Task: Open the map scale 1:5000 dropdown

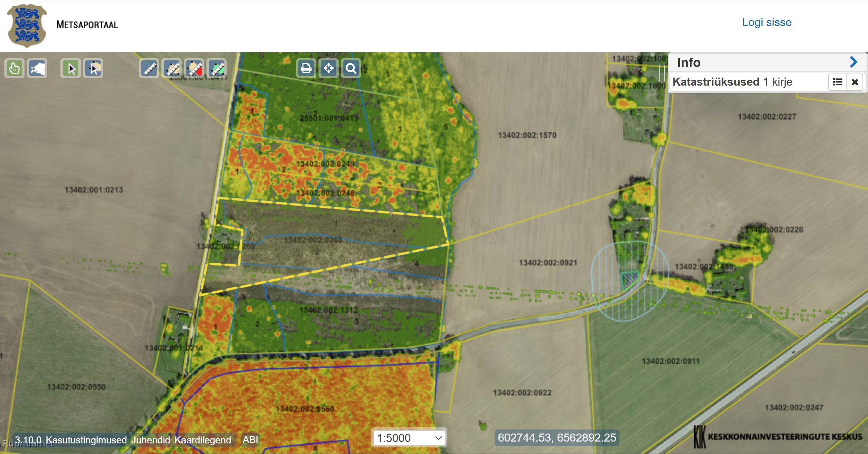Action: click(x=409, y=438)
